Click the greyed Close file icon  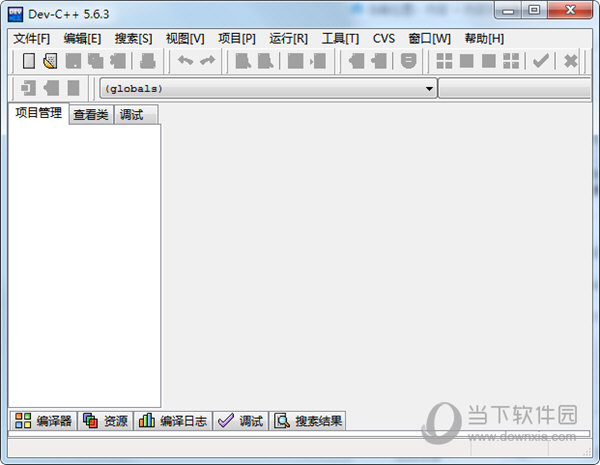pos(118,61)
